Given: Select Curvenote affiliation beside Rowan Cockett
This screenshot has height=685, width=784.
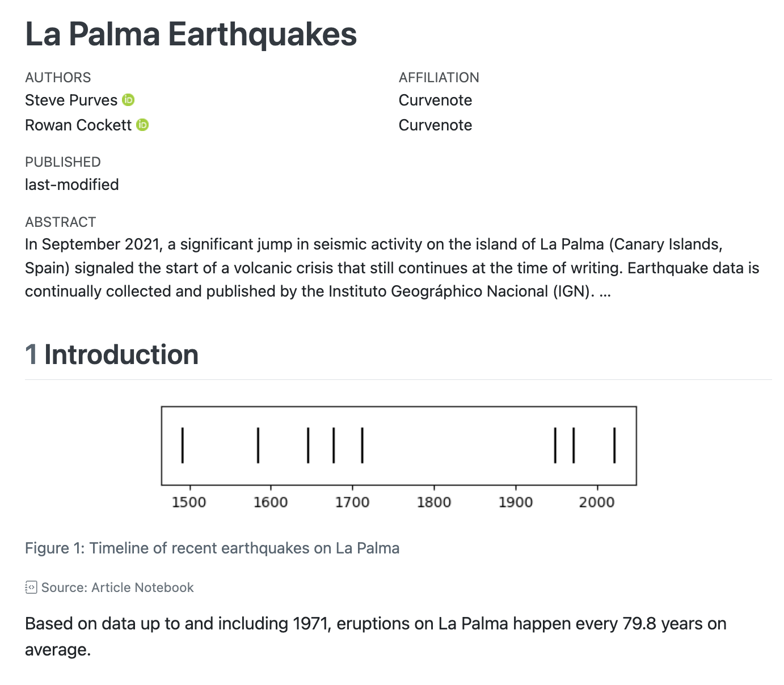Looking at the screenshot, I should click(435, 125).
